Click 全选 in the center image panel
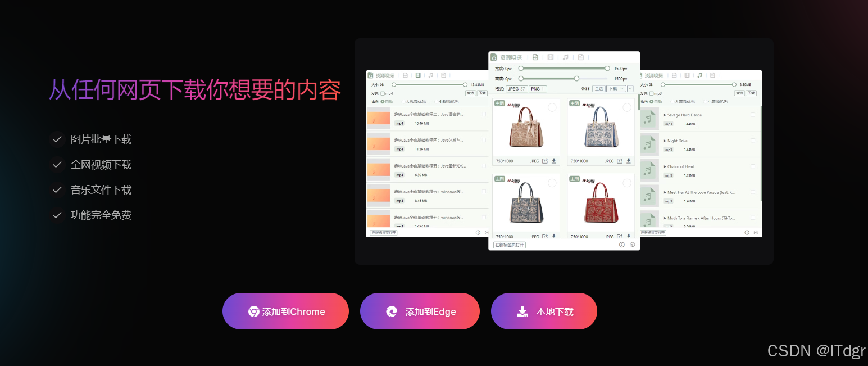Screen dimensions: 868x366 point(599,89)
